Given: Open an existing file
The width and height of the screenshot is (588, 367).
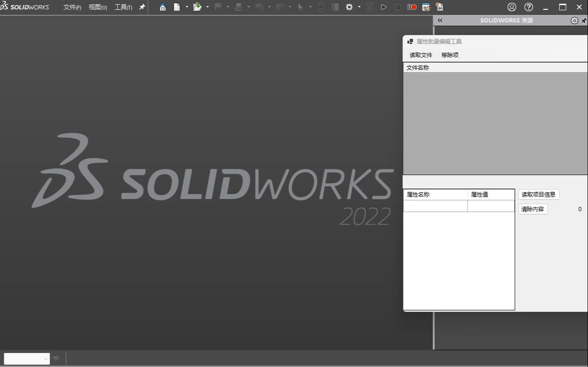Looking at the screenshot, I should [x=197, y=7].
